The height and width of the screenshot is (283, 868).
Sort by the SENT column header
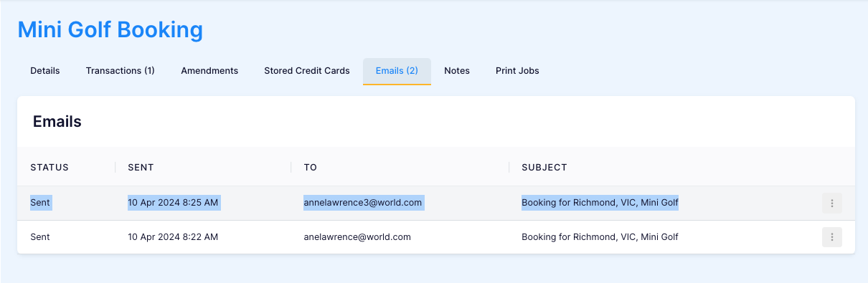click(x=141, y=168)
